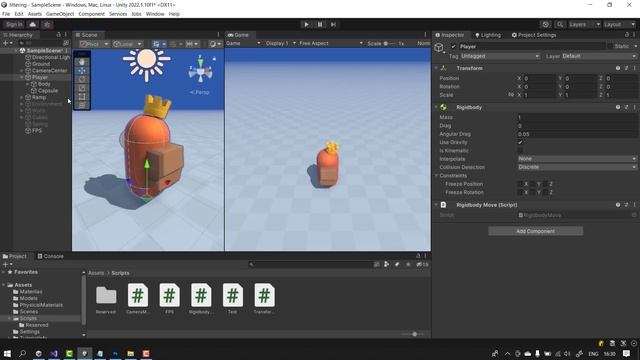This screenshot has width=640, height=360.
Task: Toggle hidden packages visibility count in Project
Action: 422,264
